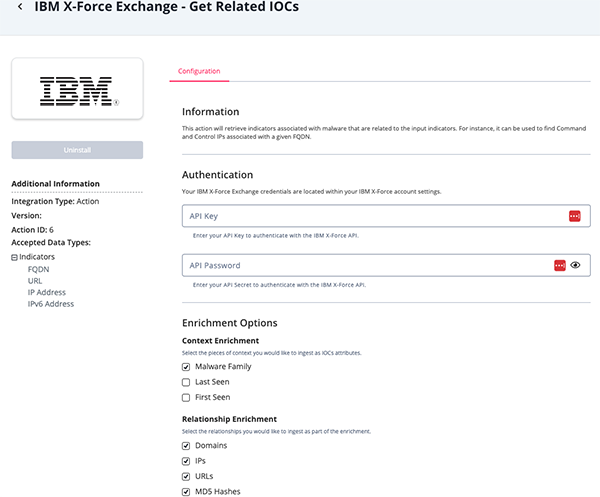The image size is (600, 497).
Task: Click the 'Version:' label
Action: pos(26,215)
